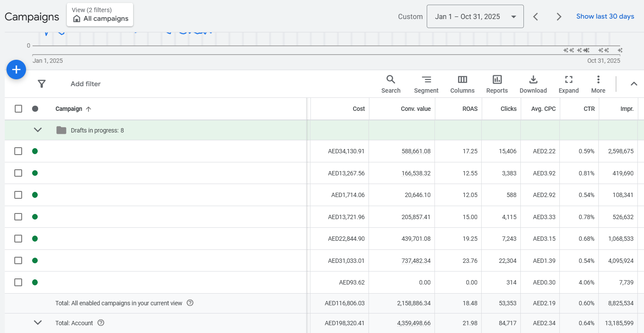Click Show last 30 days link
The width and height of the screenshot is (644, 333).
pos(605,16)
